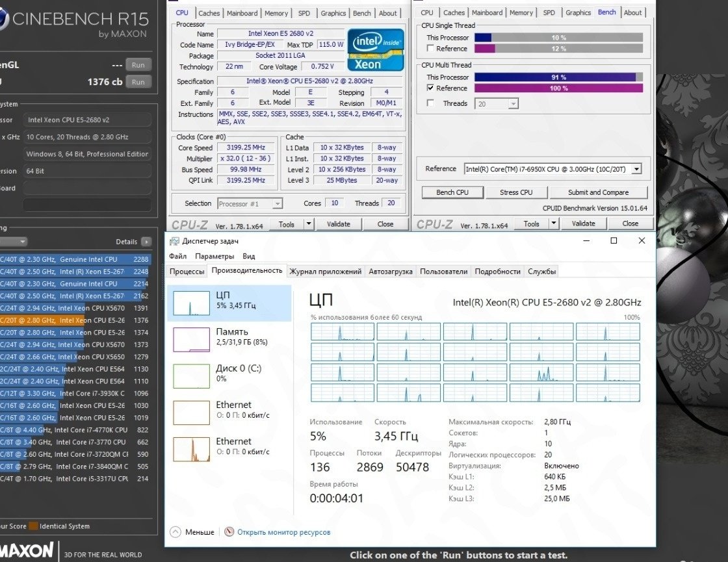The image size is (728, 562).
Task: Toggle the CPU Single Thread Reference checkbox
Action: click(430, 48)
